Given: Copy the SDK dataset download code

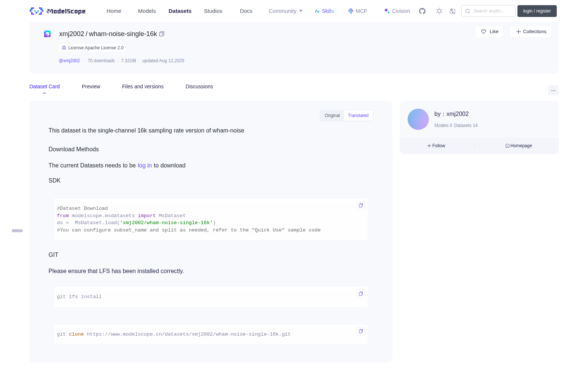Looking at the screenshot, I should coord(361,205).
